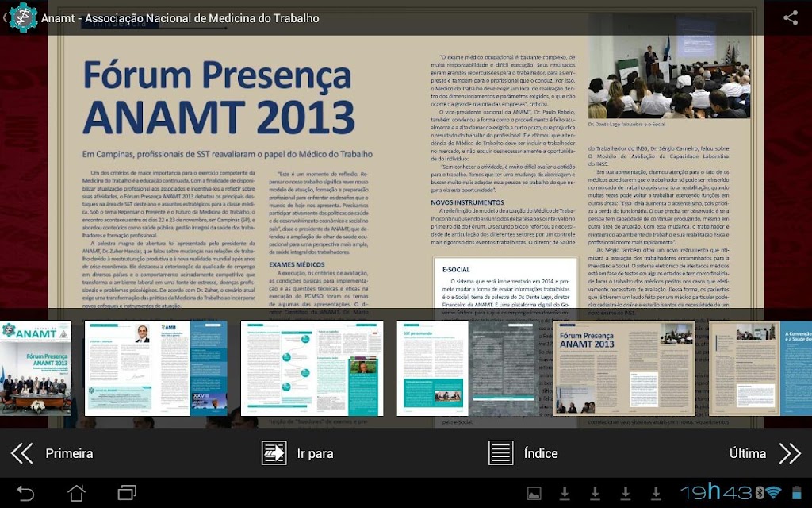The image size is (812, 508).
Task: Select the Ir para text
Action: 315,453
